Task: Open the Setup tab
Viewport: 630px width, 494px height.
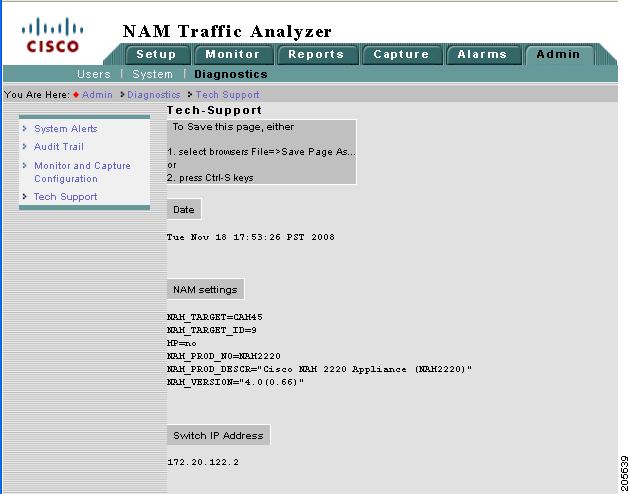Action: coord(156,55)
